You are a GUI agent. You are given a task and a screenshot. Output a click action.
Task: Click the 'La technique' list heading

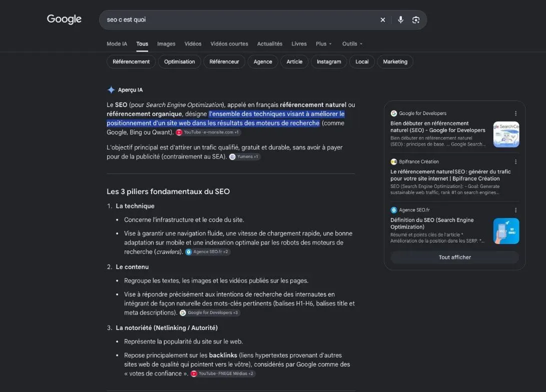(x=135, y=206)
